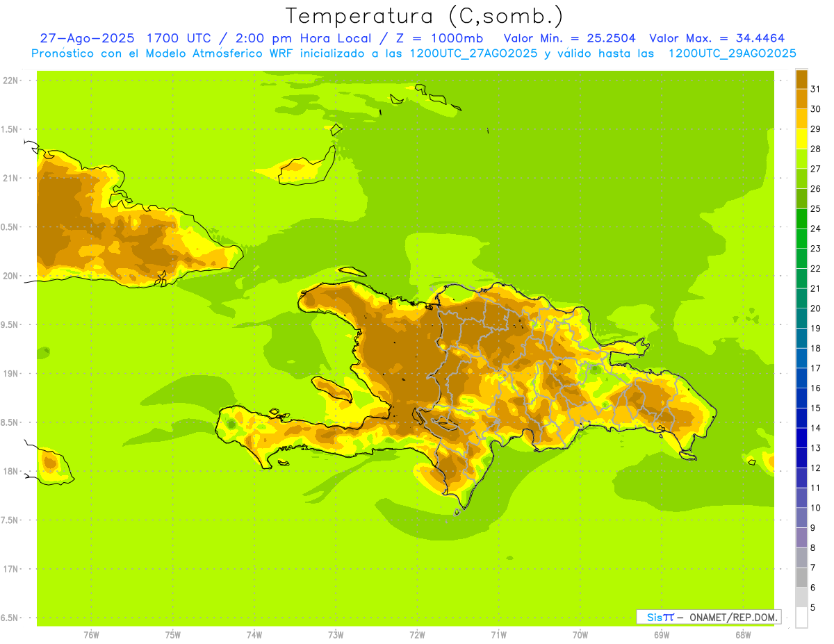Select the '19N' latitude axis label

[x=10, y=374]
